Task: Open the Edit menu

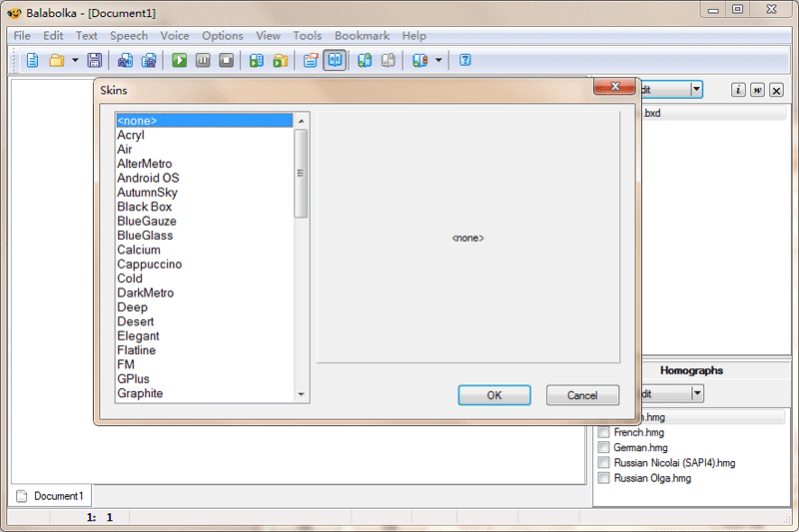Action: tap(53, 36)
